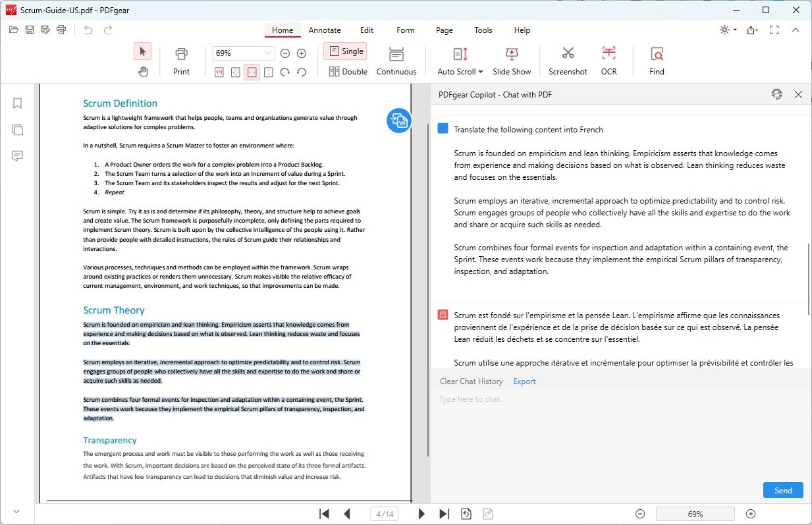Enable Continuous scrolling view
The width and height of the screenshot is (812, 525).
[x=396, y=61]
